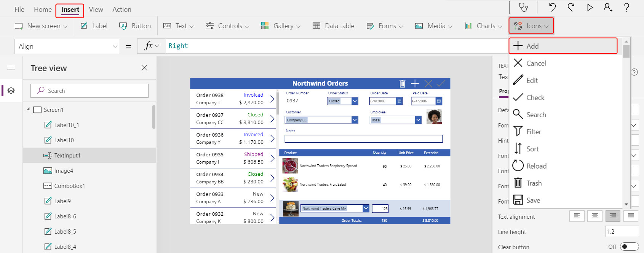This screenshot has width=644, height=253.
Task: Close the Tree view pane
Action: click(144, 68)
